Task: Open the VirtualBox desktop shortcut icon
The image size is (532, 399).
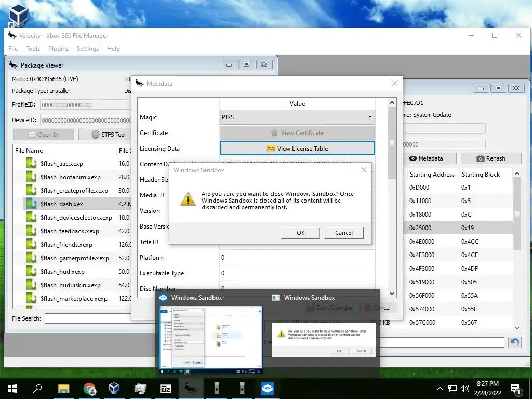Action: 18,15
